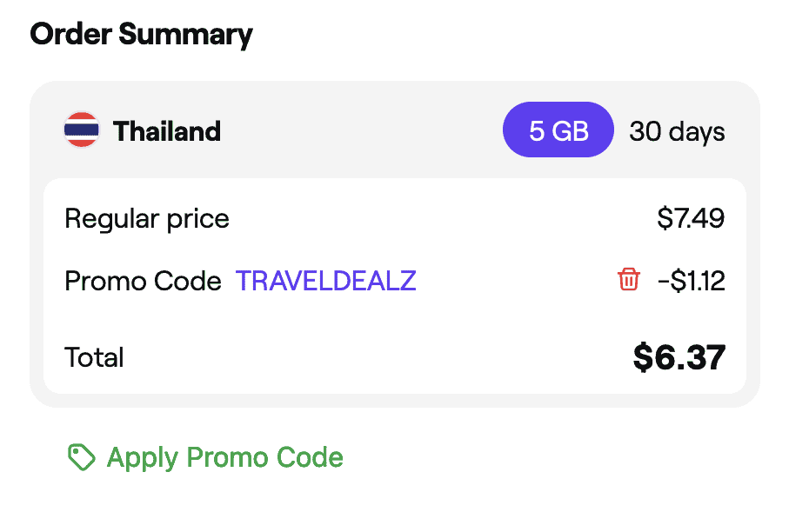Click the Thailand flag icon
This screenshot has width=809, height=532.
[x=82, y=131]
